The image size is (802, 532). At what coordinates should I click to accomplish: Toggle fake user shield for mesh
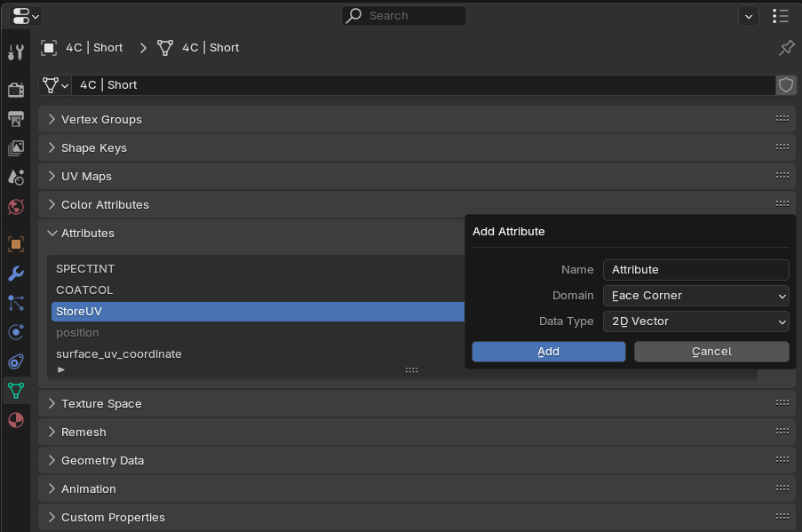tap(786, 85)
